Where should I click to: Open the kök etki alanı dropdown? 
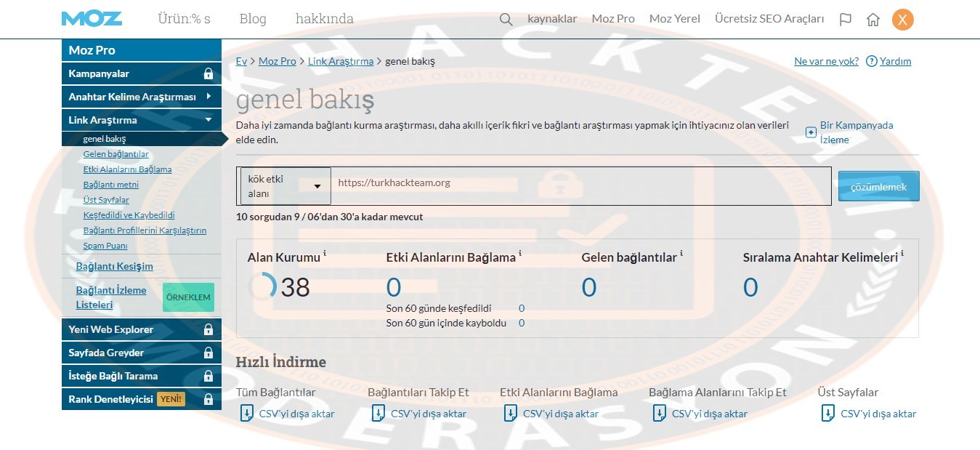(x=285, y=186)
